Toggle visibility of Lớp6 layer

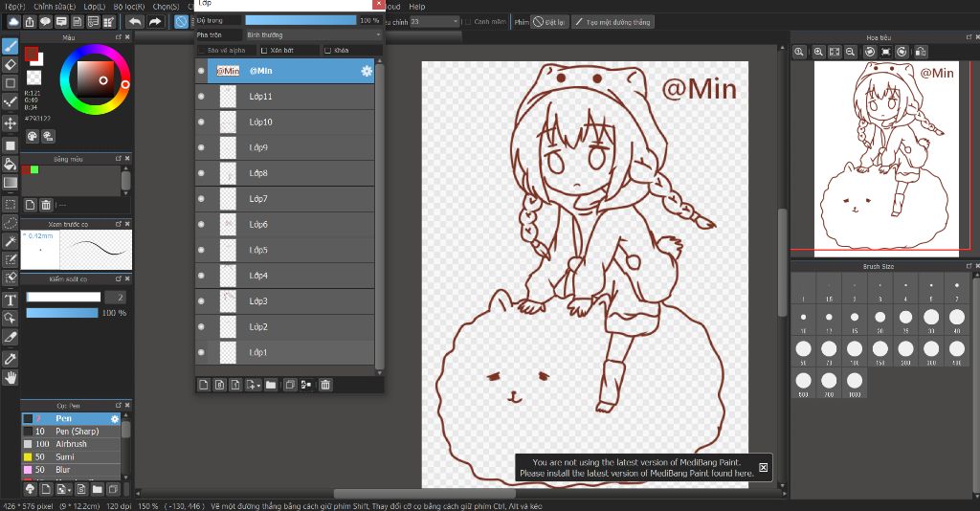pos(201,224)
